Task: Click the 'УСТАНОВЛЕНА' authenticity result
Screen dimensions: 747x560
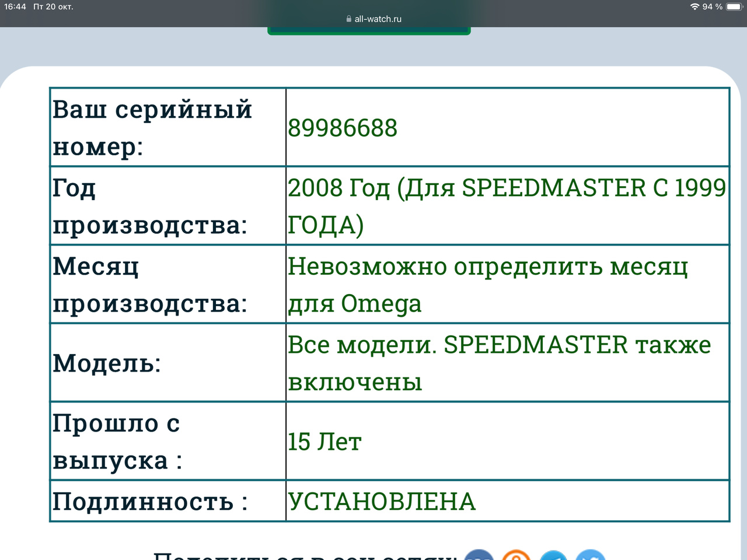Action: pos(382,502)
